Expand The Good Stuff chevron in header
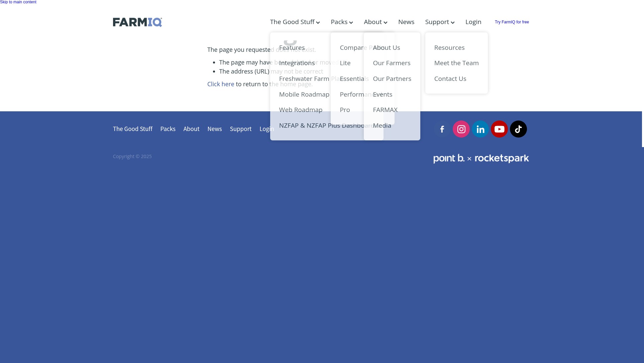The image size is (644, 363). pyautogui.click(x=318, y=22)
